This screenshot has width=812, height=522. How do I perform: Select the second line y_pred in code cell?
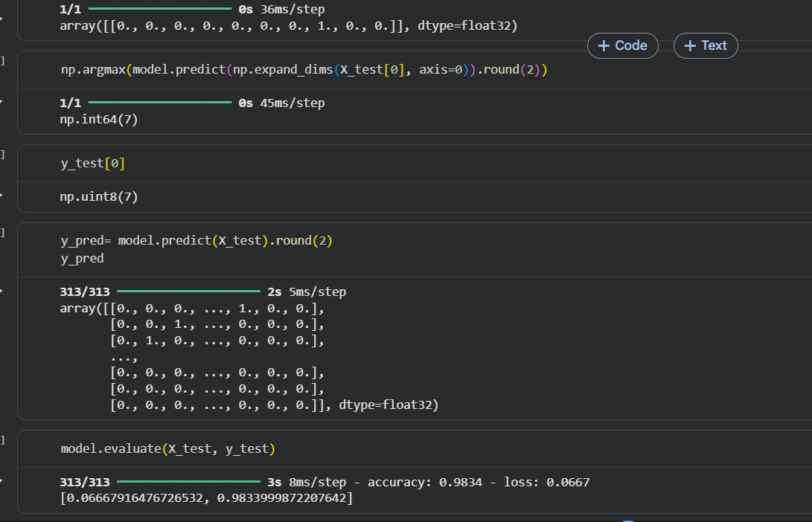click(x=83, y=258)
